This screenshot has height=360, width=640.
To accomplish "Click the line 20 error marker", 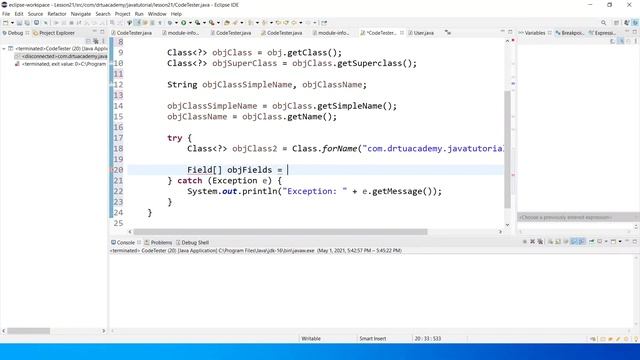I will coord(111,170).
